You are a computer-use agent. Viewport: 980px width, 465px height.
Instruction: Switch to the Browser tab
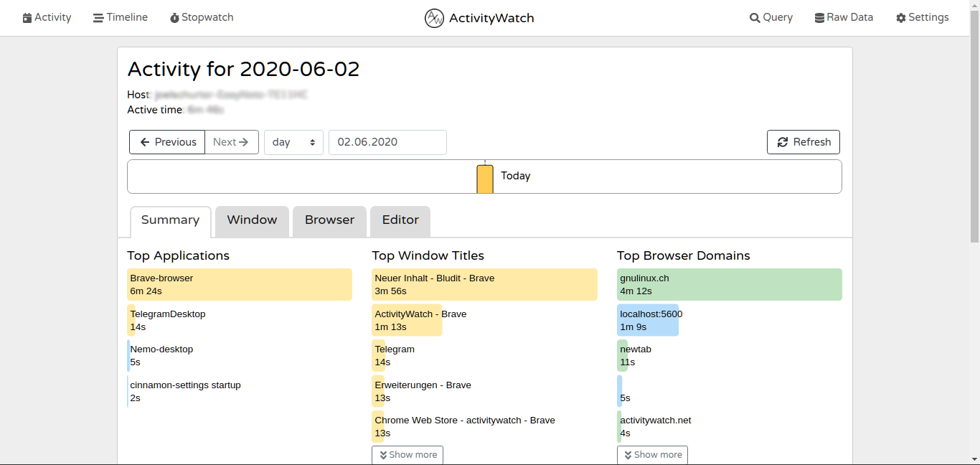point(329,221)
